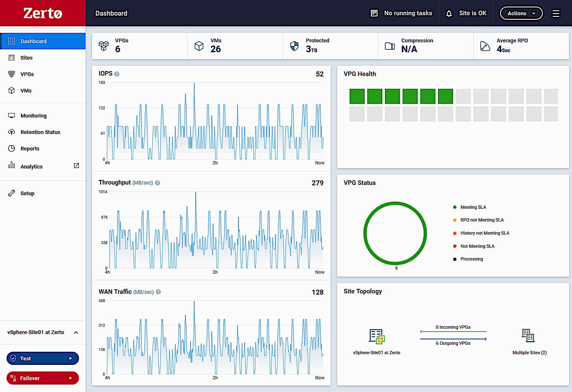The image size is (572, 392).
Task: Click the Reports clock icon
Action: (x=12, y=148)
